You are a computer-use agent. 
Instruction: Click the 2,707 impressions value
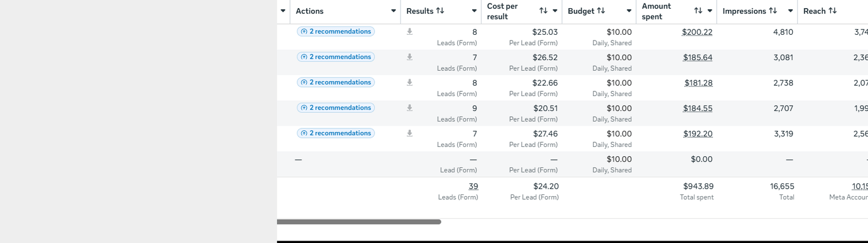point(783,109)
